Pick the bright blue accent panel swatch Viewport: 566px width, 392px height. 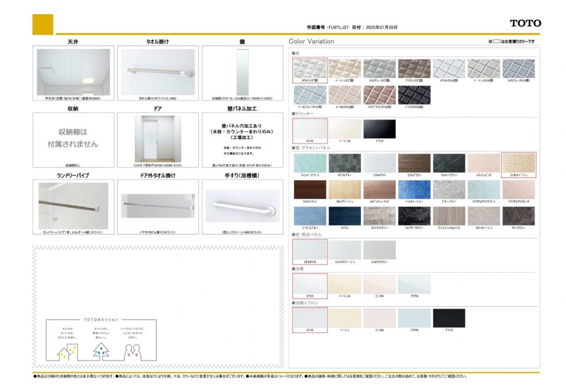tap(414, 189)
